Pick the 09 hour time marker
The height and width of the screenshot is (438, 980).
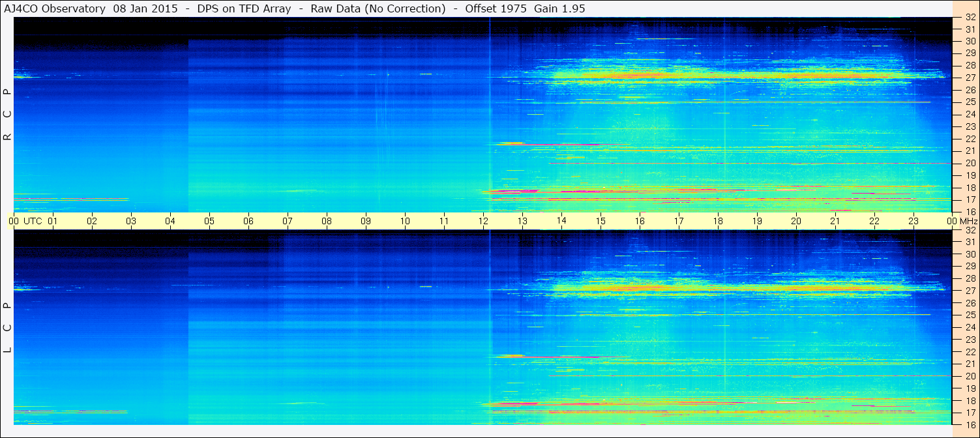tap(366, 221)
